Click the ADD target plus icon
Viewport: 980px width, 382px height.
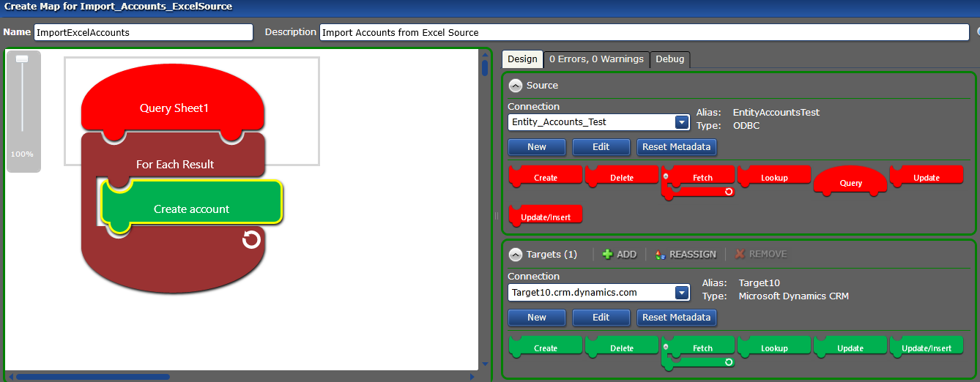[607, 254]
